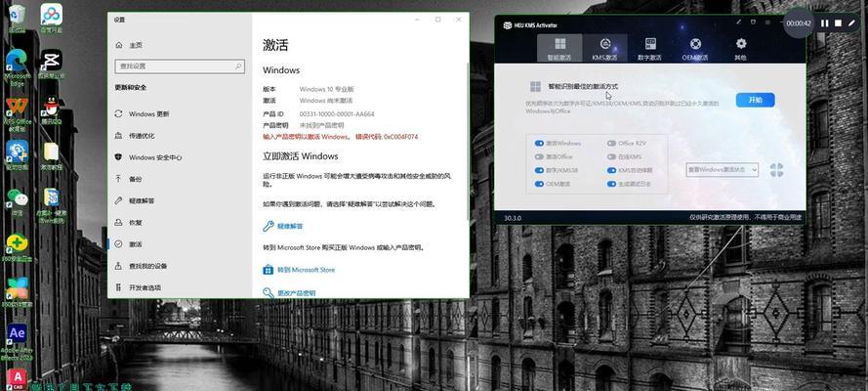The height and width of the screenshot is (391, 868).
Task: Click the Microsoft Edge desktop icon
Action: click(x=18, y=67)
